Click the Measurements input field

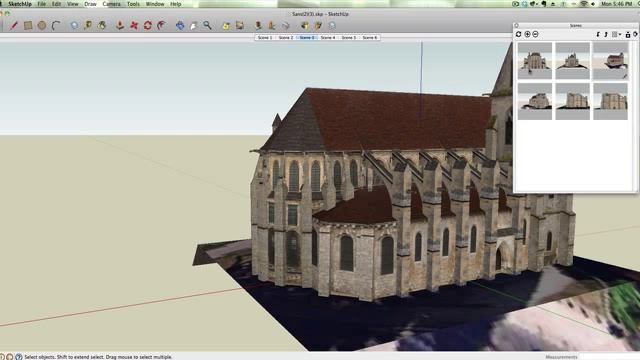click(609, 357)
